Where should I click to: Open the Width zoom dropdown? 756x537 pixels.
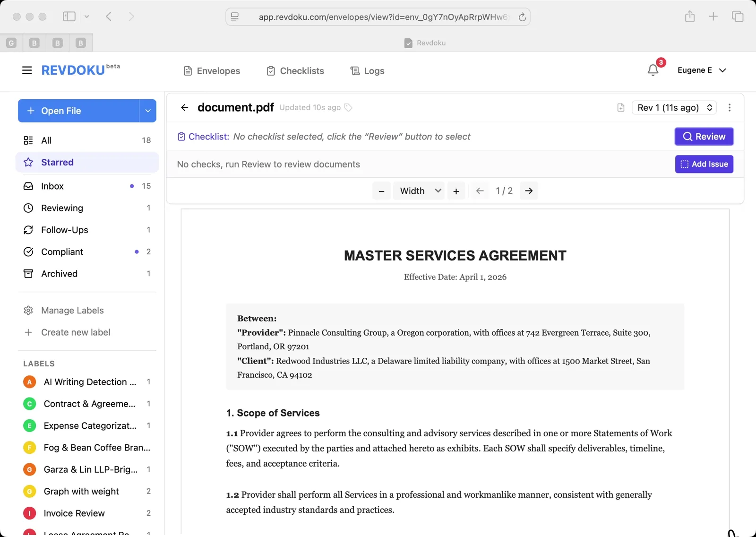(x=419, y=191)
